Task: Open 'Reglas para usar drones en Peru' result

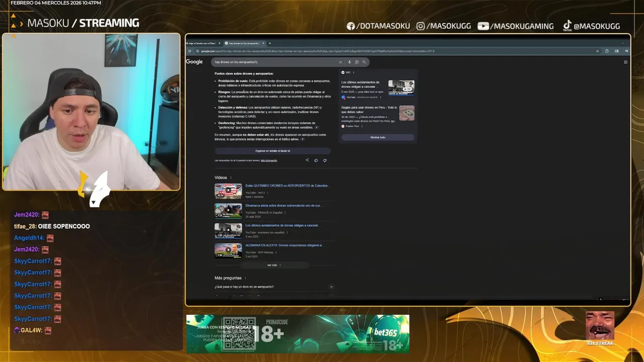Action: click(x=369, y=110)
